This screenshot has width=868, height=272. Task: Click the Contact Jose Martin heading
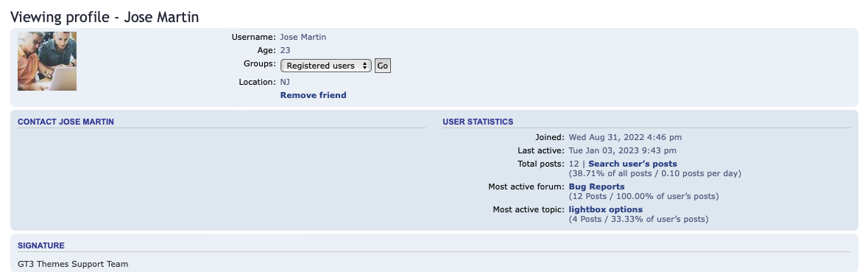(x=66, y=122)
